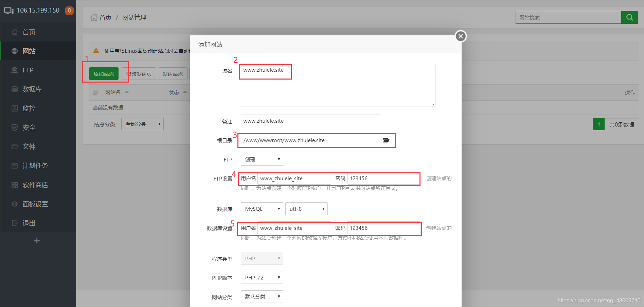Open the 网站分类 默认分类 dropdown
The width and height of the screenshot is (644, 307).
click(x=262, y=296)
